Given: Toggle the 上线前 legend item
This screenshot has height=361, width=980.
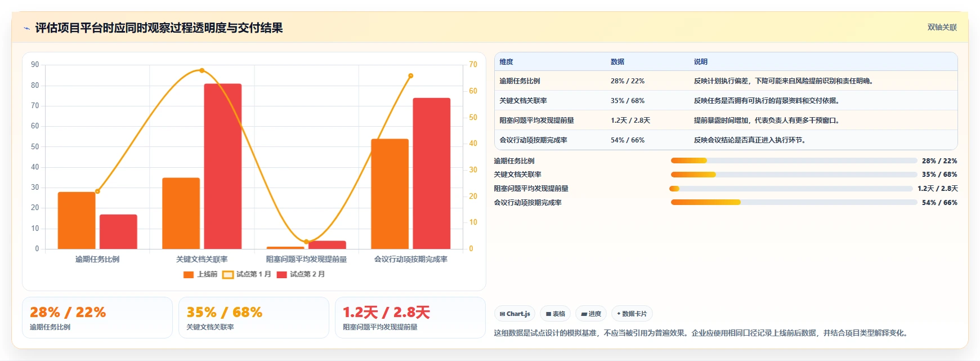Looking at the screenshot, I should tap(200, 274).
